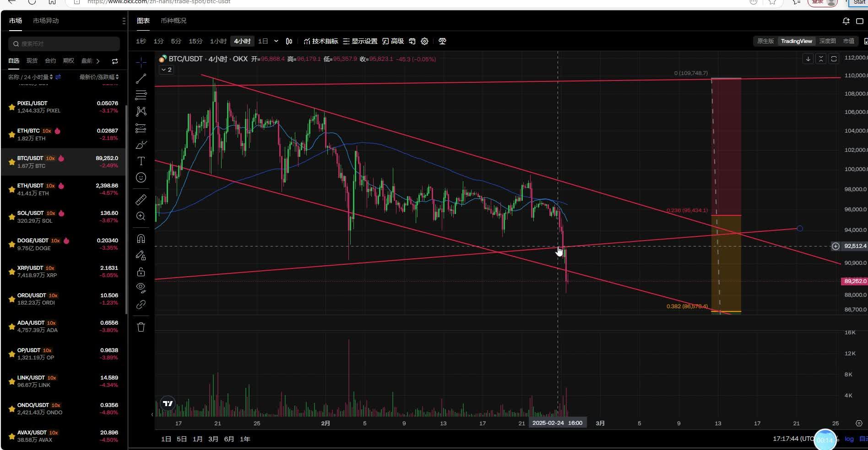Select the 15分 timeframe
Viewport: 868px width, 450px height.
(x=195, y=41)
